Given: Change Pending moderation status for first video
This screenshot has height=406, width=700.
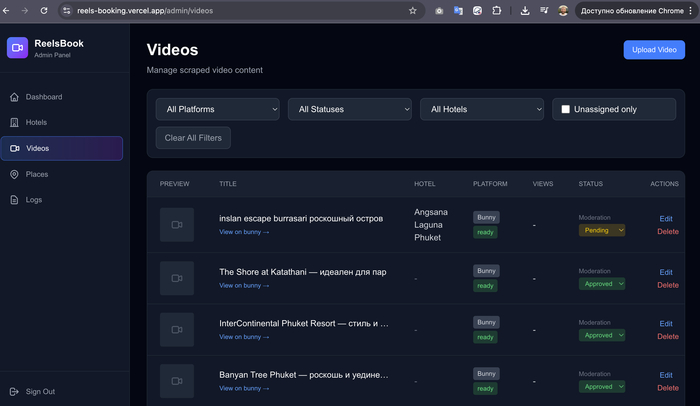Looking at the screenshot, I should click(602, 230).
